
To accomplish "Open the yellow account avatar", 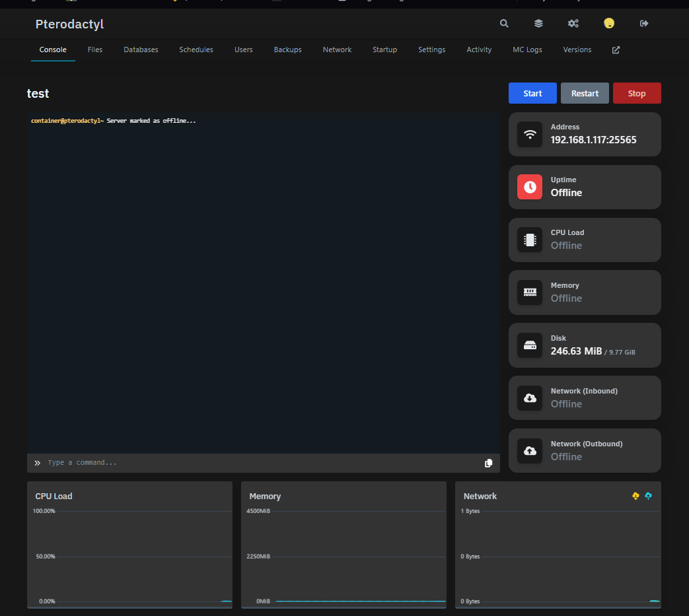I will [x=608, y=23].
